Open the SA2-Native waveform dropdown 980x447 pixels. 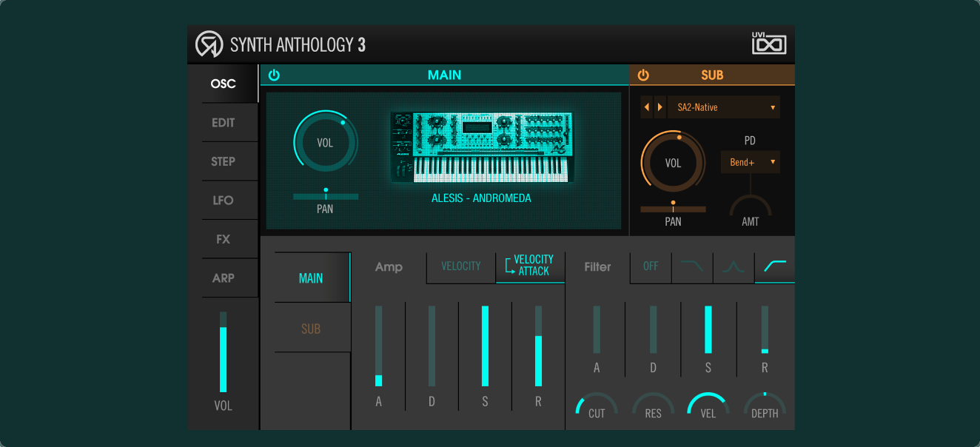[x=724, y=107]
